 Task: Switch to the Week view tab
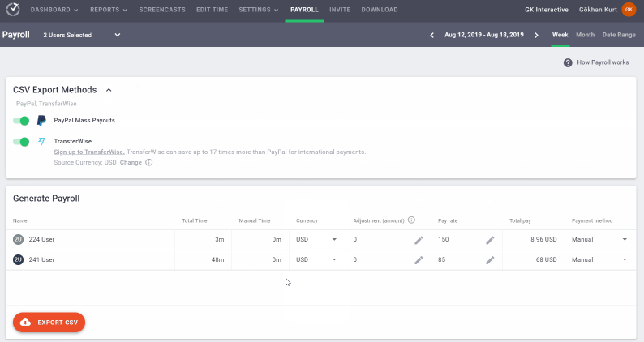pos(560,35)
